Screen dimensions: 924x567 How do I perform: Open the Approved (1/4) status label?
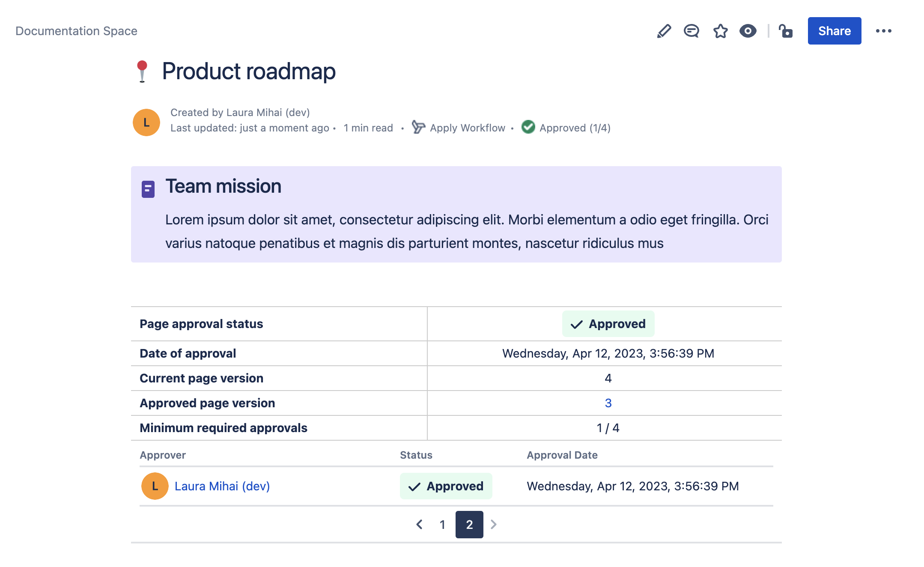point(575,128)
